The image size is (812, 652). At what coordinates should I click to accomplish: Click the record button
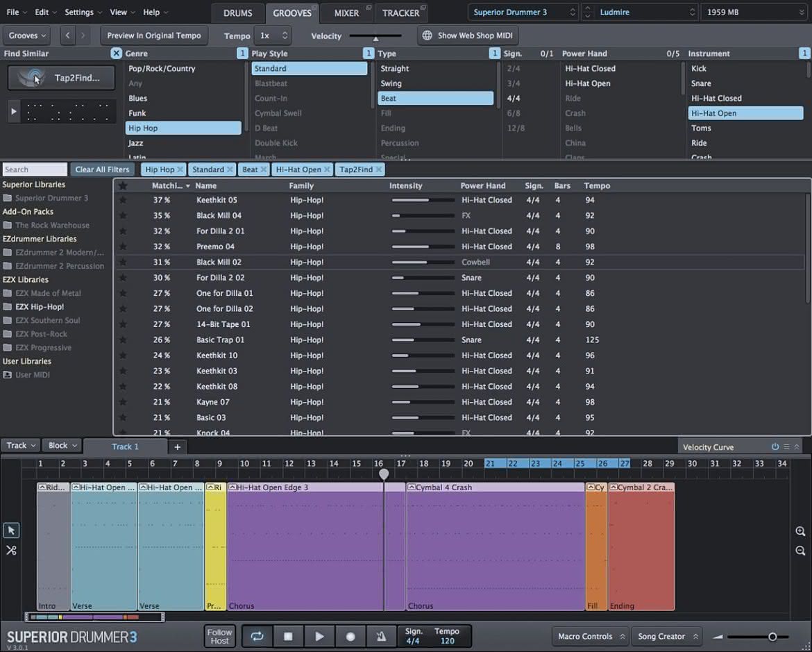[x=350, y=637]
